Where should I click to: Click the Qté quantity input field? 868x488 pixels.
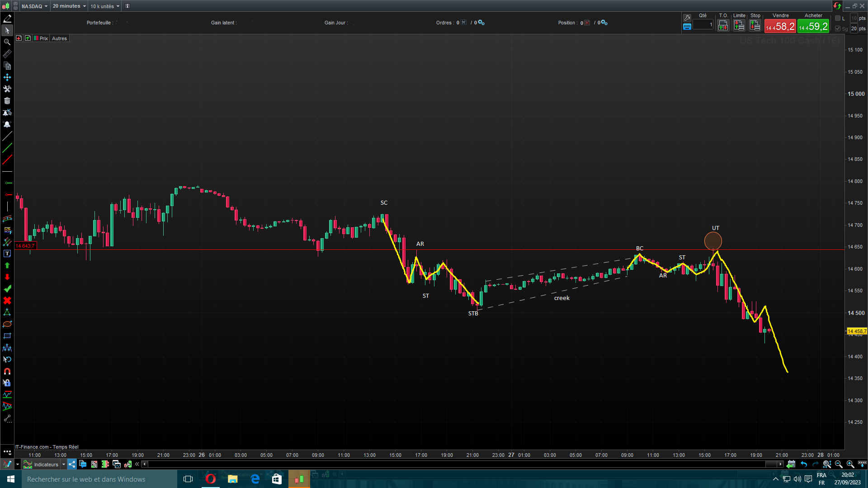click(x=703, y=25)
